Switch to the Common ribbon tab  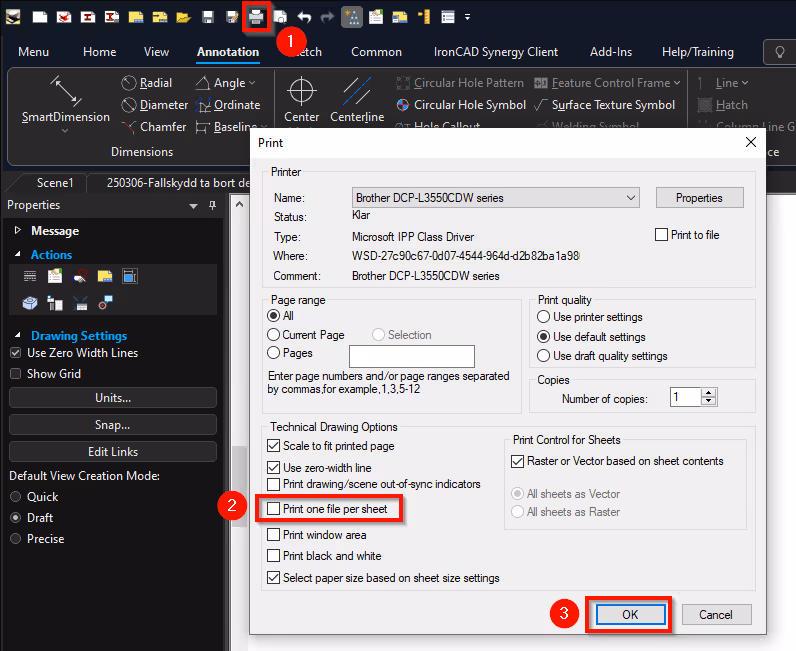(376, 52)
